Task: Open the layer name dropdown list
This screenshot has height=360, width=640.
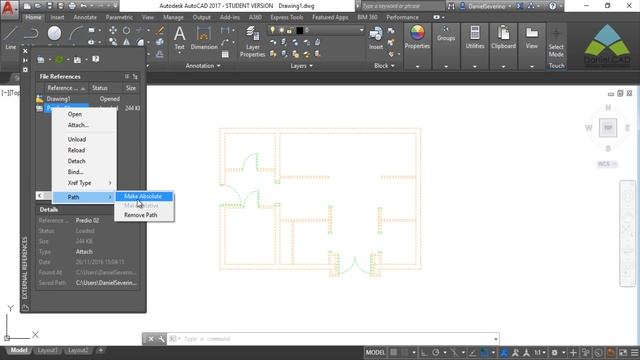Action: click(361, 30)
